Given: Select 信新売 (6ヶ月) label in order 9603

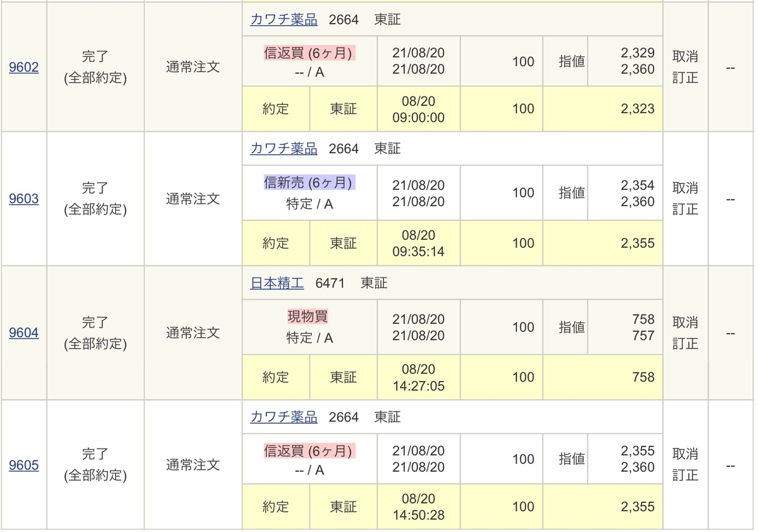Looking at the screenshot, I should click(309, 183).
